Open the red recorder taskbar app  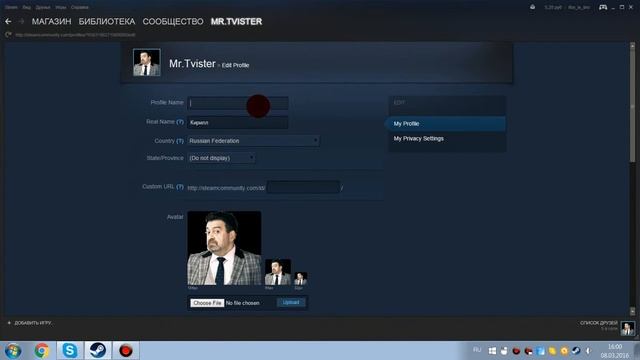click(x=126, y=351)
